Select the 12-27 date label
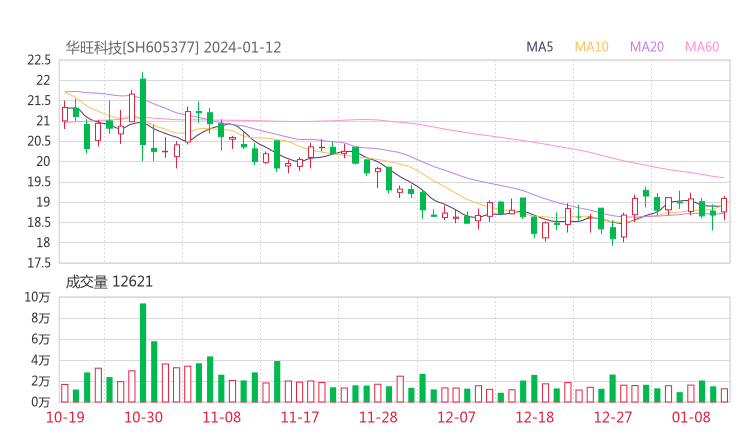This screenshot has height=440, width=740. point(613,417)
